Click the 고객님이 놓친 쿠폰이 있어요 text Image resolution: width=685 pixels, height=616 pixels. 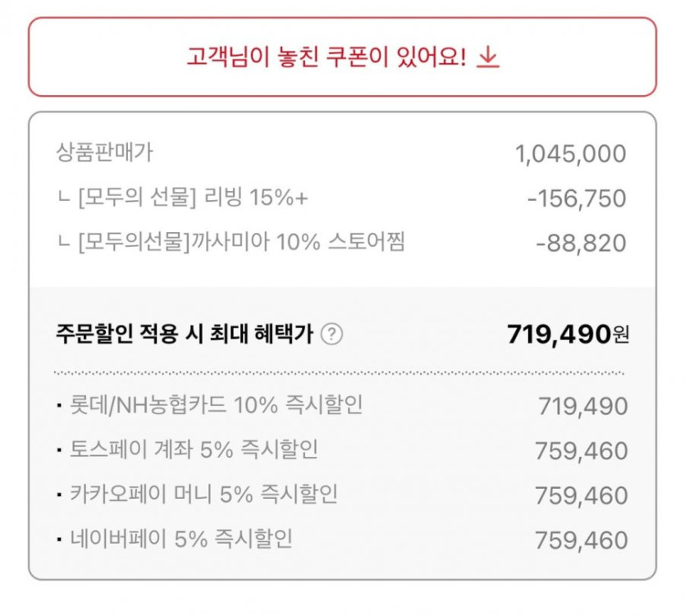click(x=327, y=57)
